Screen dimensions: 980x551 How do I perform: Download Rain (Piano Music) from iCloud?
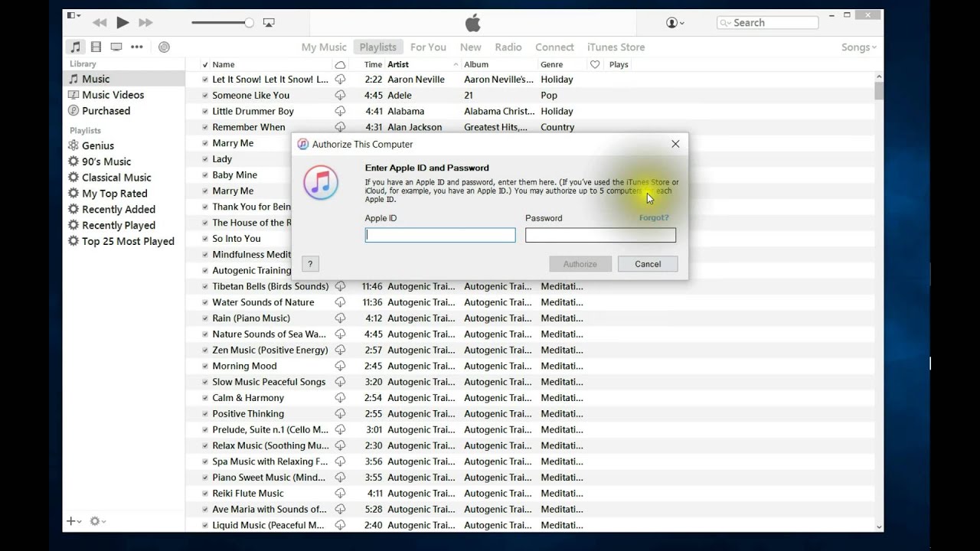pyautogui.click(x=340, y=318)
